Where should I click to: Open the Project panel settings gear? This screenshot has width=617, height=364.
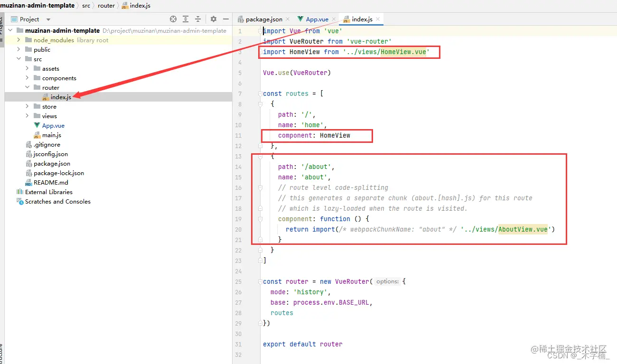(214, 19)
